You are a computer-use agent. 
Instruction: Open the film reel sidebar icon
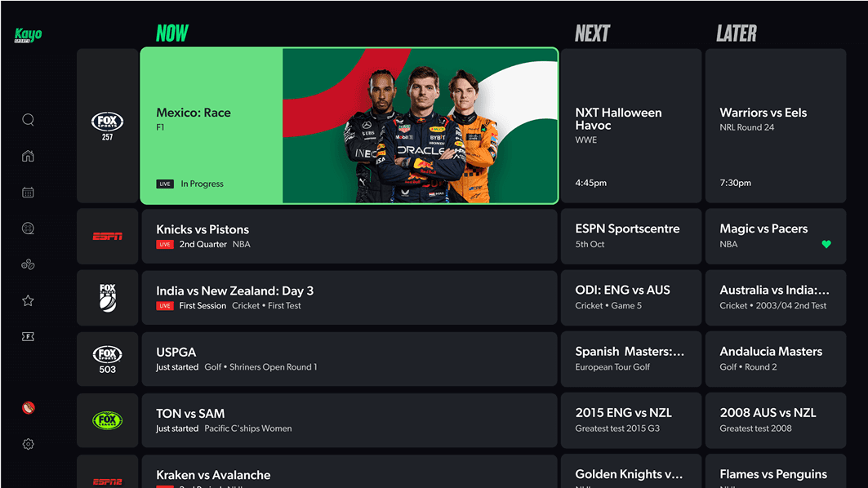(29, 228)
